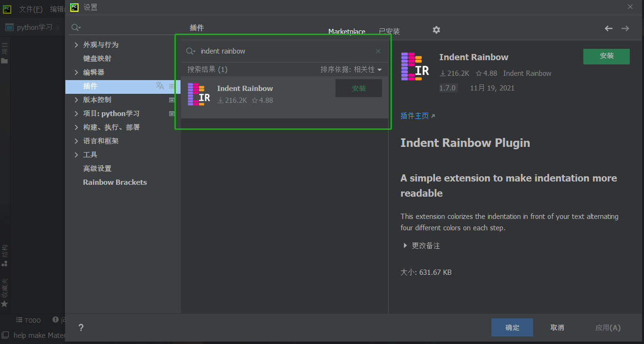The height and width of the screenshot is (344, 644).
Task: Expand the 版本控制 settings category
Action: (x=76, y=100)
